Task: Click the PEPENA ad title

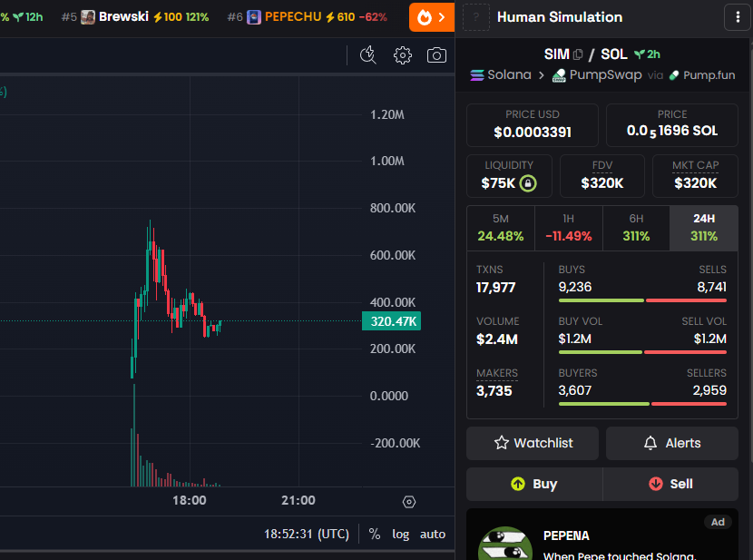Action: 566,535
